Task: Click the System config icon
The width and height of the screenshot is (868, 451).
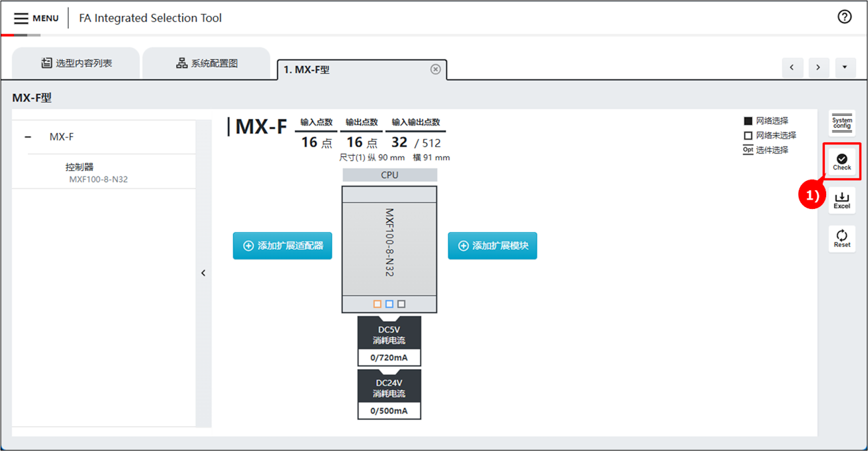Action: (842, 123)
